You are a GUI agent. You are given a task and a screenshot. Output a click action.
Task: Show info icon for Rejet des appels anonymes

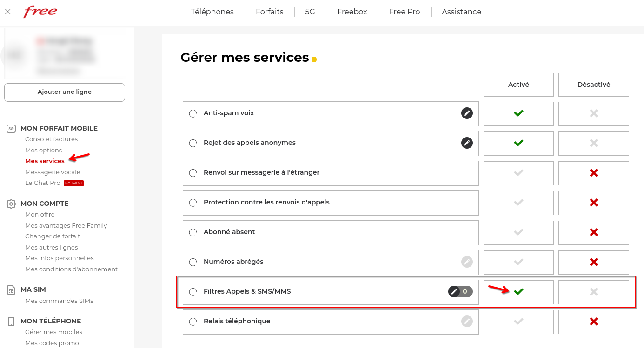point(193,143)
